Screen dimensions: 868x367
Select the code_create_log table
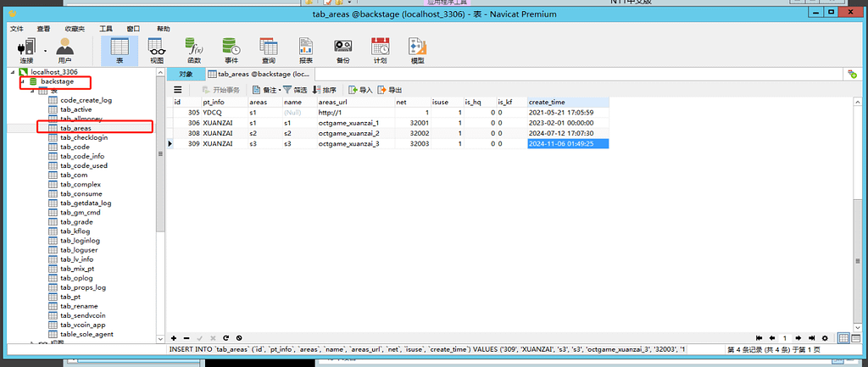[x=86, y=100]
